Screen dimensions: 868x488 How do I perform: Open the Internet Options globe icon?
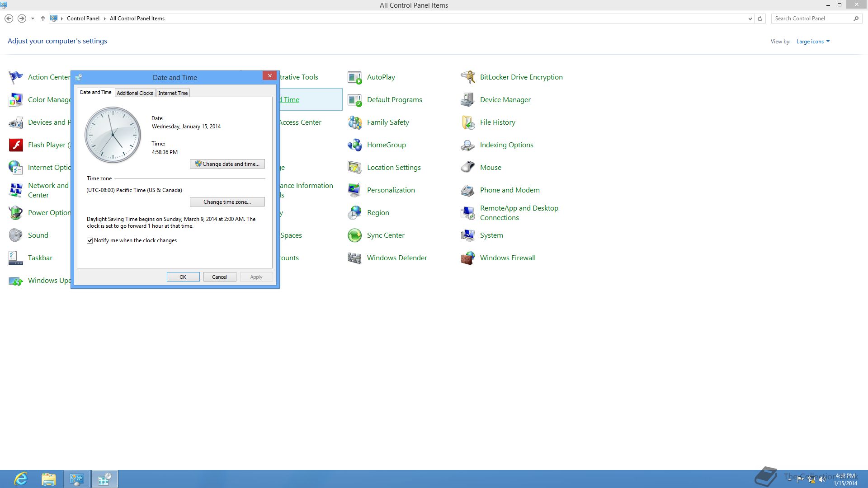(16, 168)
